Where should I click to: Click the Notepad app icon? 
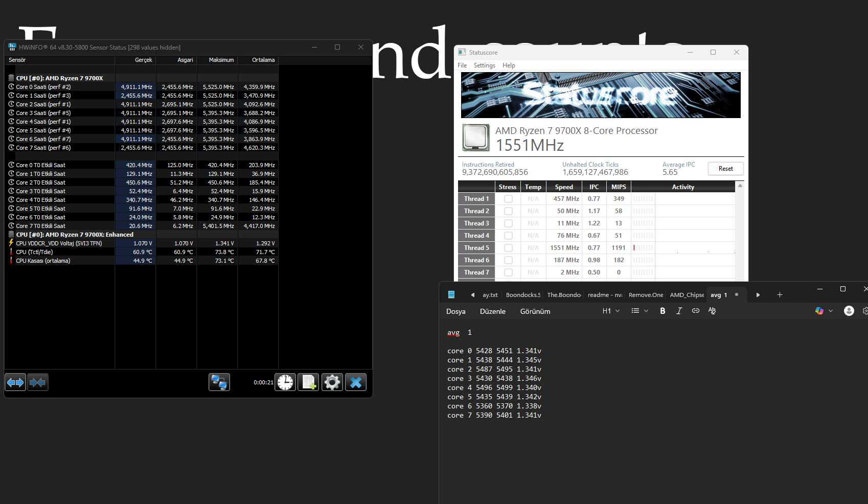[x=451, y=294]
